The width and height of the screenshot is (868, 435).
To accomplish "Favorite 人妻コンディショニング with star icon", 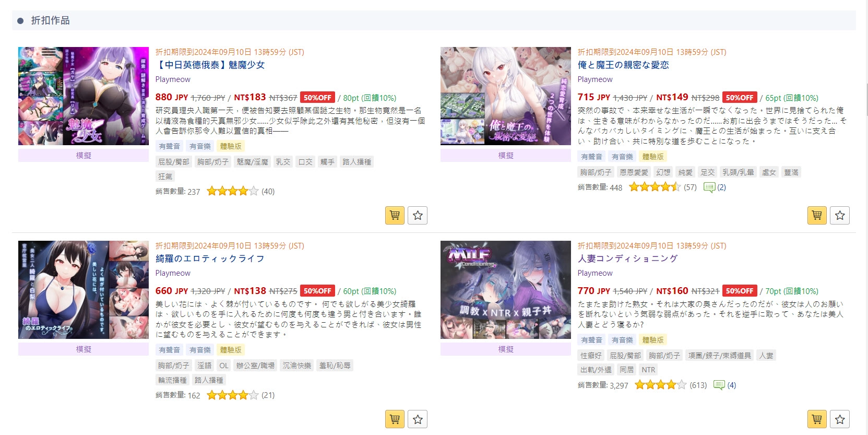I will pos(840,419).
